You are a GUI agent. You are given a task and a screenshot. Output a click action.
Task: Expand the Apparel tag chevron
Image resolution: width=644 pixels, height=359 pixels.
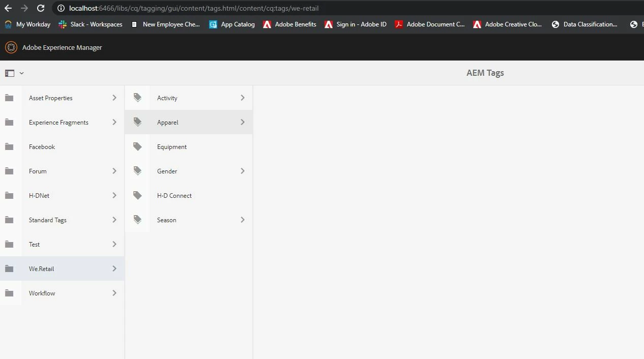click(243, 122)
